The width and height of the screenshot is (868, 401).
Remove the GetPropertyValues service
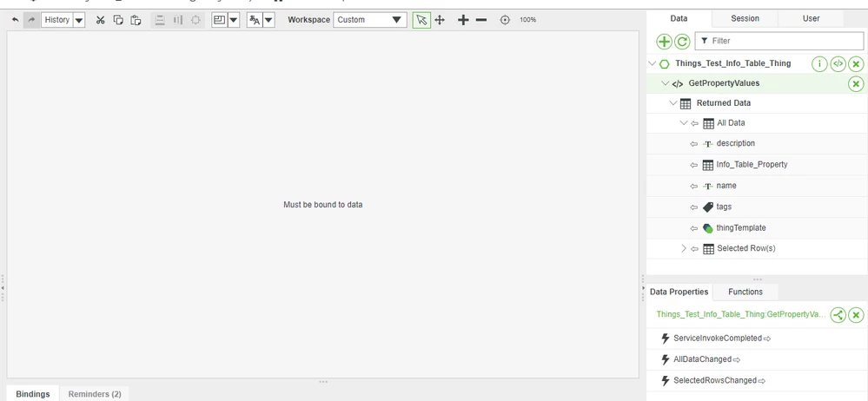tap(856, 84)
